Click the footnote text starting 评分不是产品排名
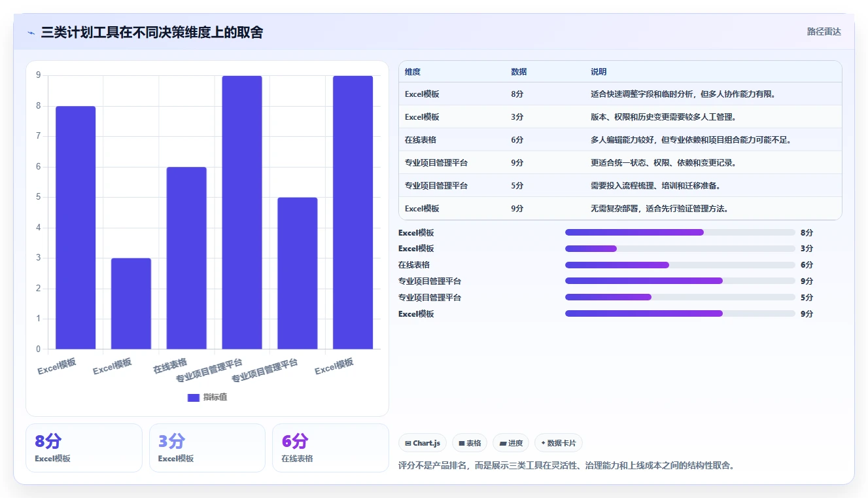Viewport: 868px width, 498px height. point(566,466)
